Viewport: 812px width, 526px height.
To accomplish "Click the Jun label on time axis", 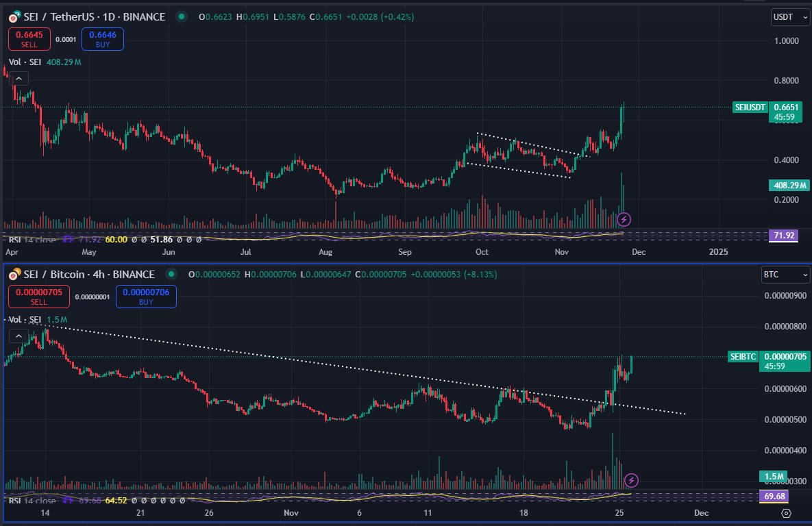I will click(169, 252).
